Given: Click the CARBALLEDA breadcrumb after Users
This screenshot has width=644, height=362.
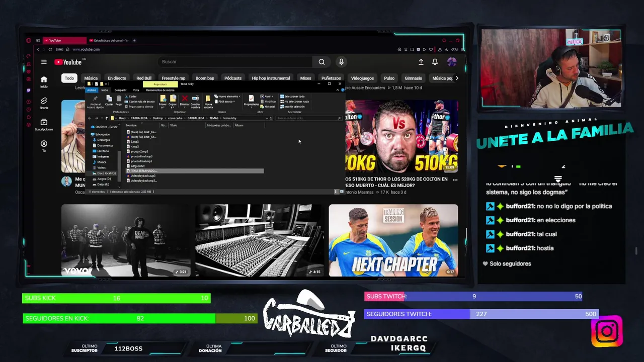Looking at the screenshot, I should tap(139, 118).
